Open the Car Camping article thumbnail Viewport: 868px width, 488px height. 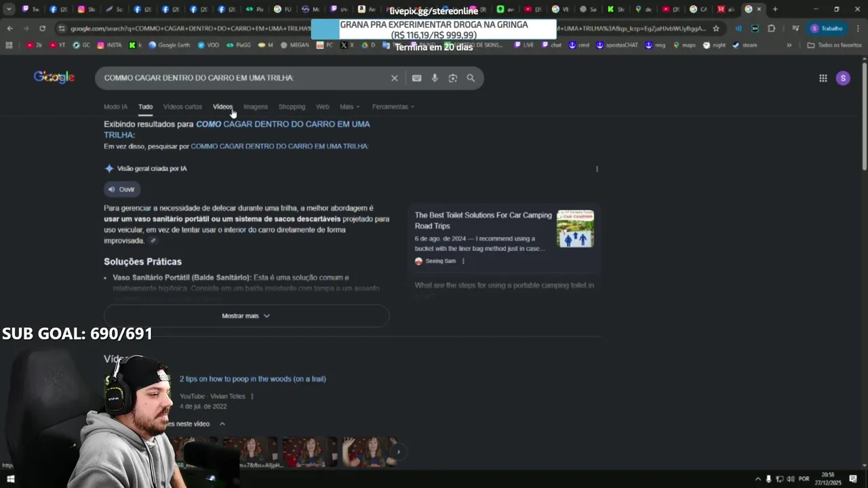coord(575,228)
